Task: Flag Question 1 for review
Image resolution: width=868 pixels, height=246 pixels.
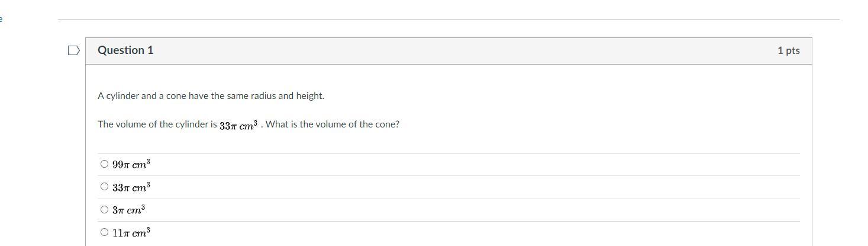Action: [74, 51]
